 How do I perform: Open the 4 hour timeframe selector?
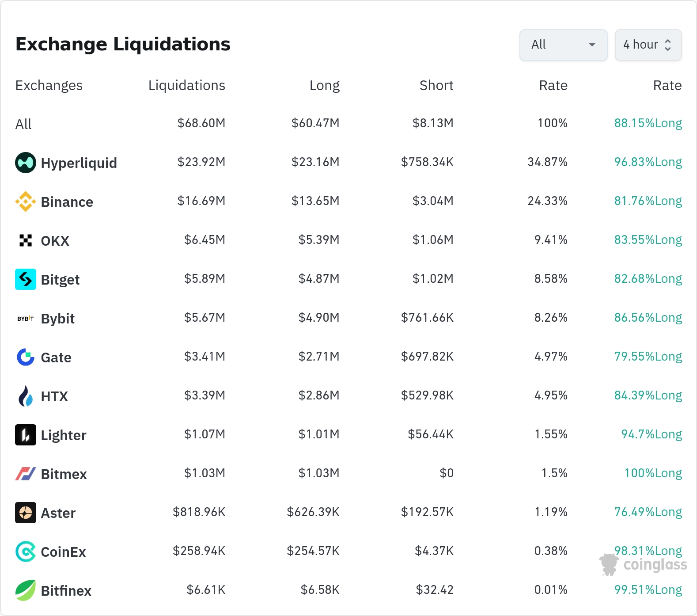coord(648,45)
